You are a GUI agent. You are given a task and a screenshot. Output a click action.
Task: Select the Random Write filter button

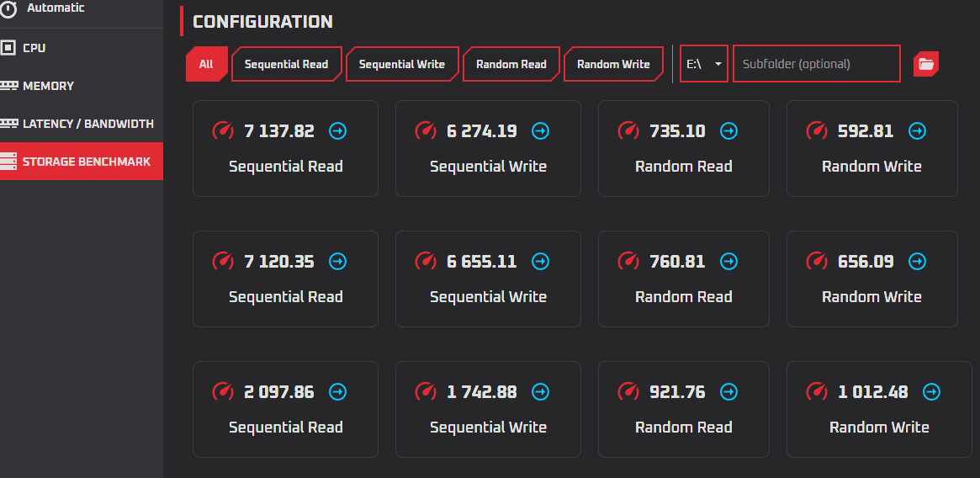[x=613, y=64]
